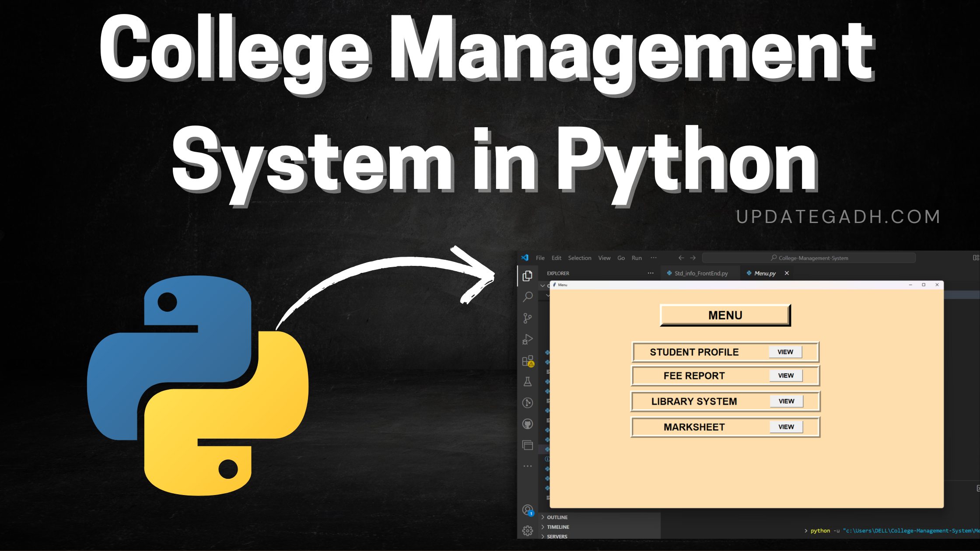The width and height of the screenshot is (980, 551).
Task: Click the VS Code logo icon
Action: 525,258
